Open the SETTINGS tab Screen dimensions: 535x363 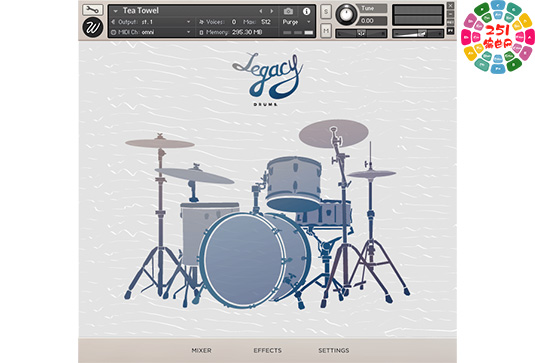point(334,350)
